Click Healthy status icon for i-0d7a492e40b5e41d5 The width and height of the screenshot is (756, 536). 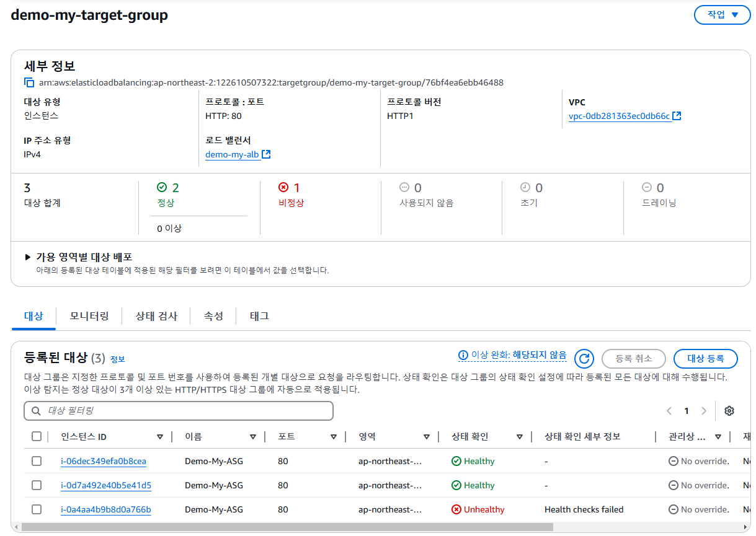(x=456, y=485)
